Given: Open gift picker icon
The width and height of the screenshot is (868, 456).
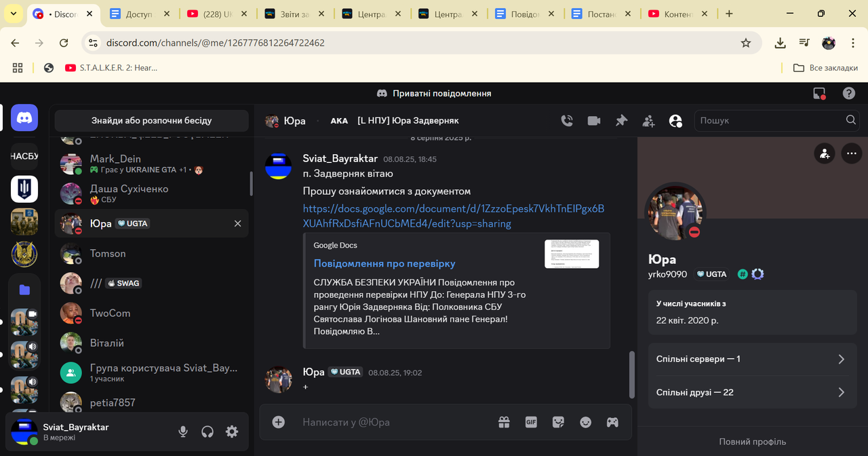Looking at the screenshot, I should coord(504,422).
